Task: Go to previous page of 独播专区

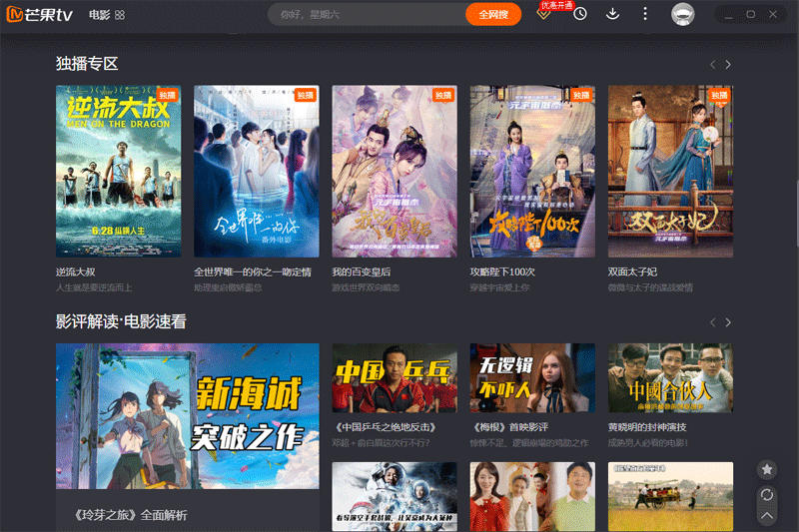Action: pos(713,64)
